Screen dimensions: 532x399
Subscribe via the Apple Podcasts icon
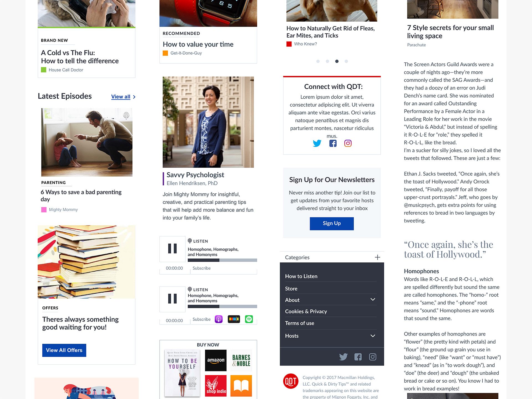pyautogui.click(x=219, y=319)
